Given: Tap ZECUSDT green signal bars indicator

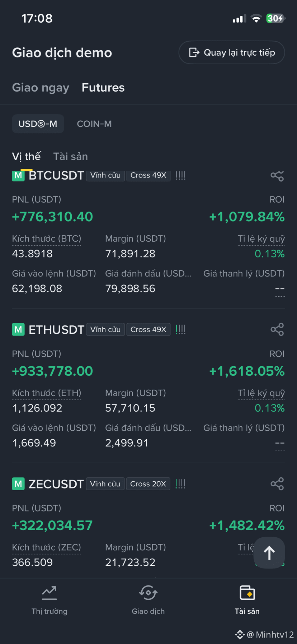Looking at the screenshot, I should pos(180,484).
